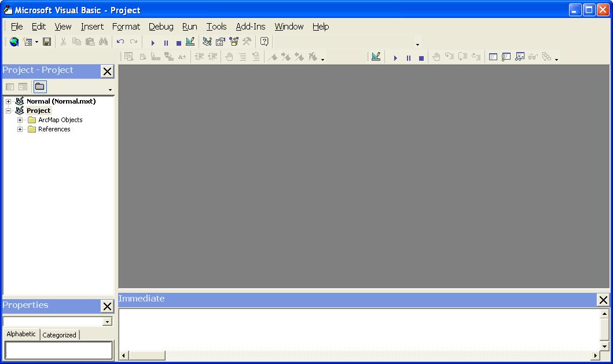Image resolution: width=613 pixels, height=364 pixels.
Task: Open Project Explorer toolbar icon
Action: pyautogui.click(x=207, y=42)
